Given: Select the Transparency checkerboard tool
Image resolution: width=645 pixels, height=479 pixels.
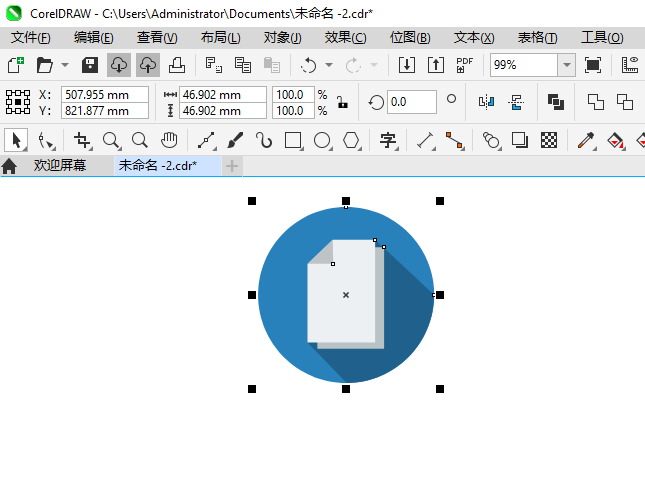Looking at the screenshot, I should pyautogui.click(x=549, y=140).
